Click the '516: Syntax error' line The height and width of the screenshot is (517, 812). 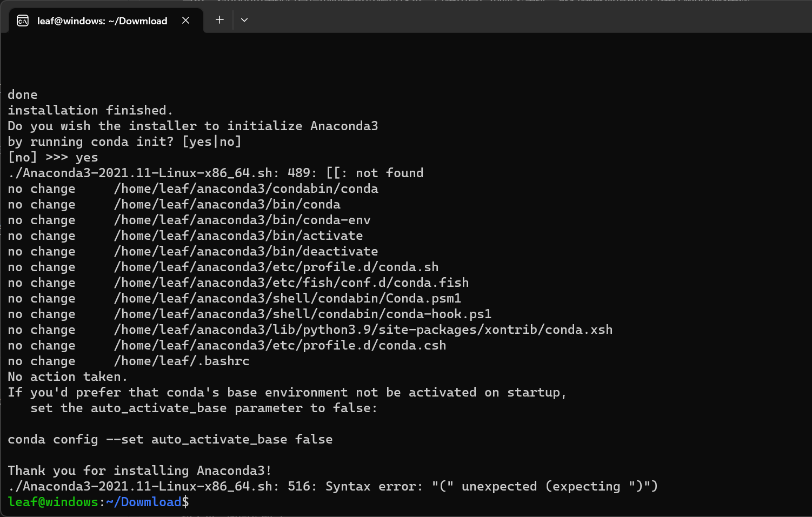tap(333, 486)
